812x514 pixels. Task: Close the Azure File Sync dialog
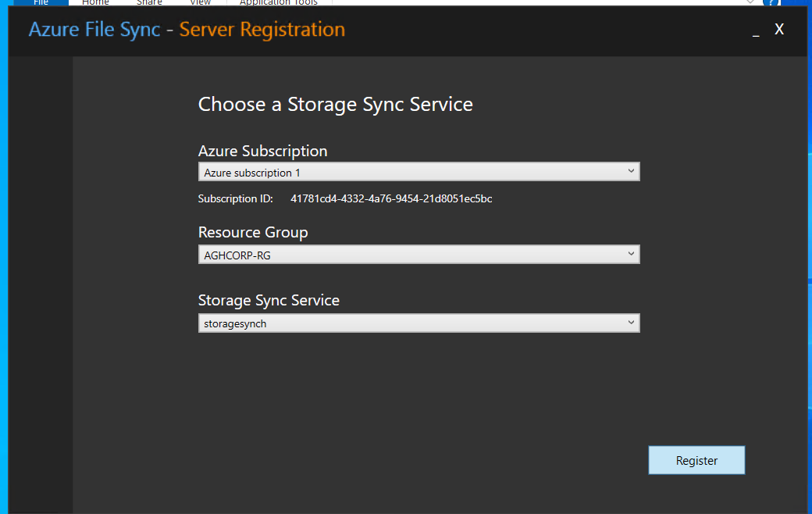point(779,30)
